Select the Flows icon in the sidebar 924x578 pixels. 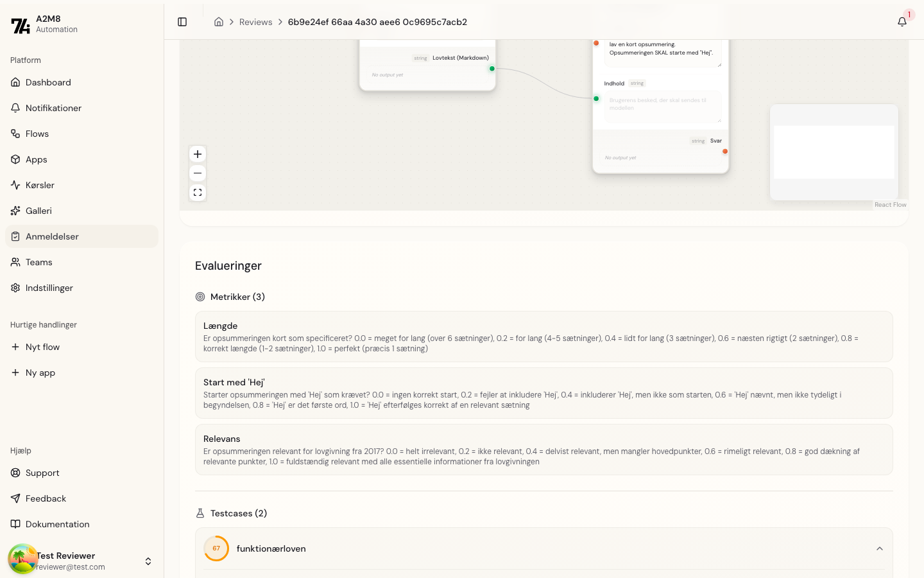15,134
